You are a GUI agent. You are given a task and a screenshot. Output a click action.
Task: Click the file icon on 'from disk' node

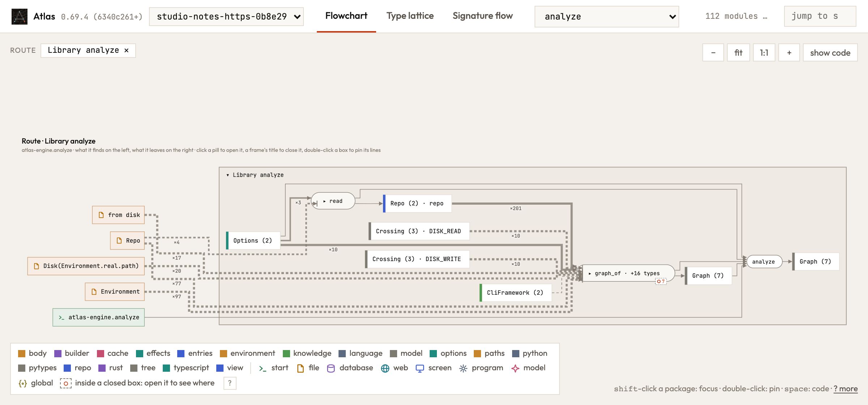tap(101, 215)
